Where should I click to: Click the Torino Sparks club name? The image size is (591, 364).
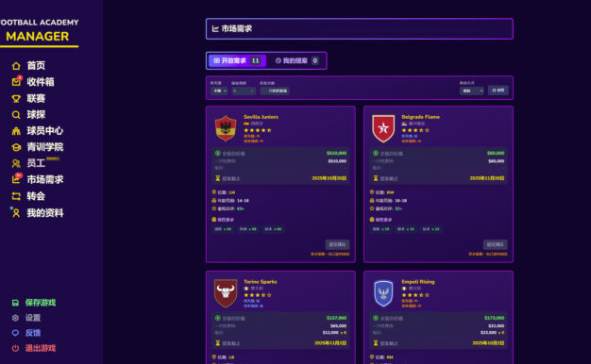[x=260, y=282]
